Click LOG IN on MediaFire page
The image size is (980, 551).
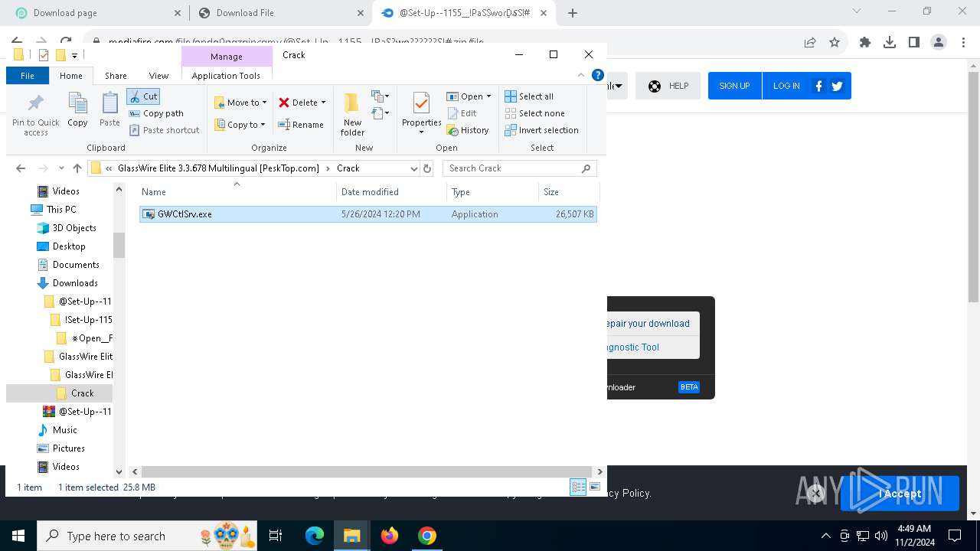tap(786, 86)
